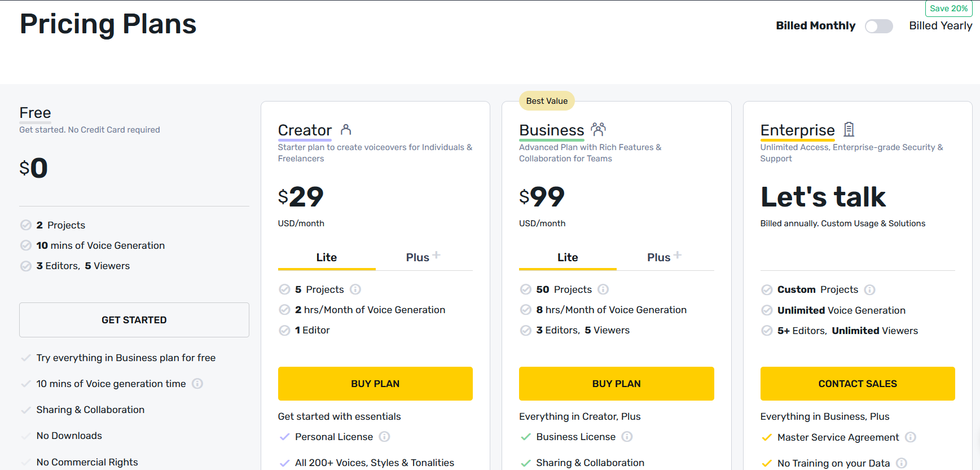Click info icon beside 10 mins Voice generation time
Image resolution: width=980 pixels, height=470 pixels.
[x=197, y=384]
